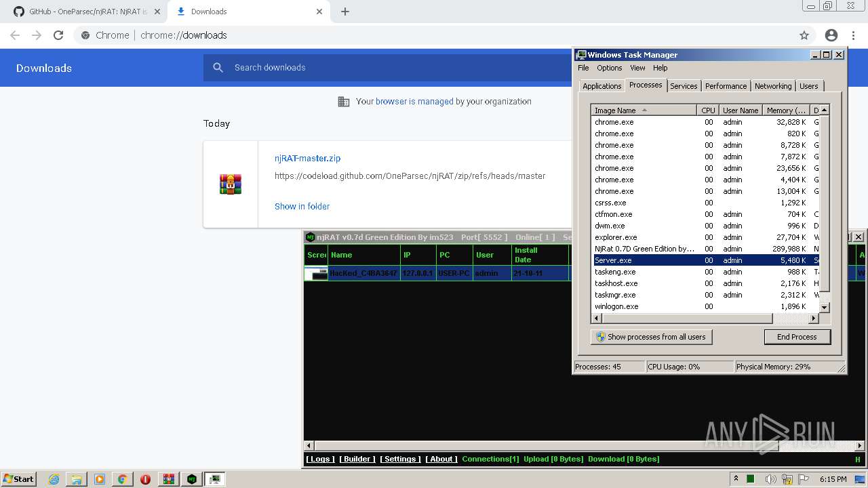Switch to the Performance tab

726,86
